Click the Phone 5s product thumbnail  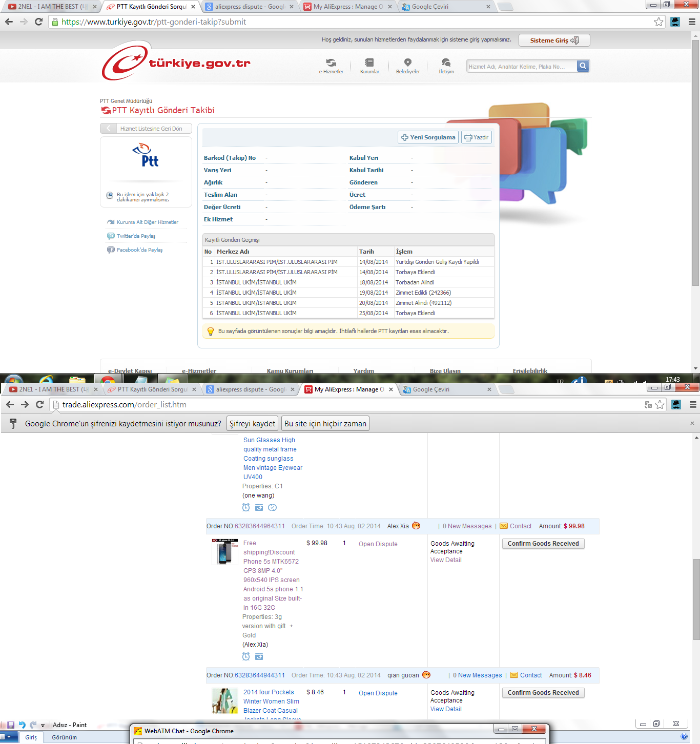(x=225, y=552)
